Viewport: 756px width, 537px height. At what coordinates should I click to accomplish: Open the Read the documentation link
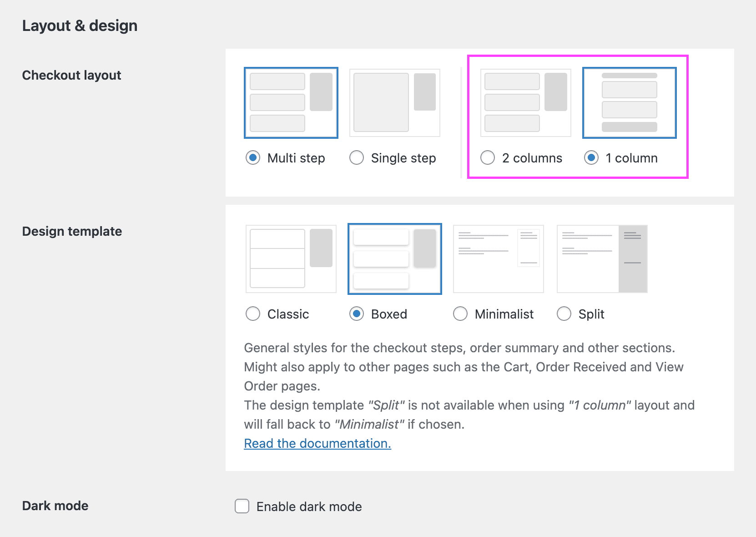tap(317, 443)
